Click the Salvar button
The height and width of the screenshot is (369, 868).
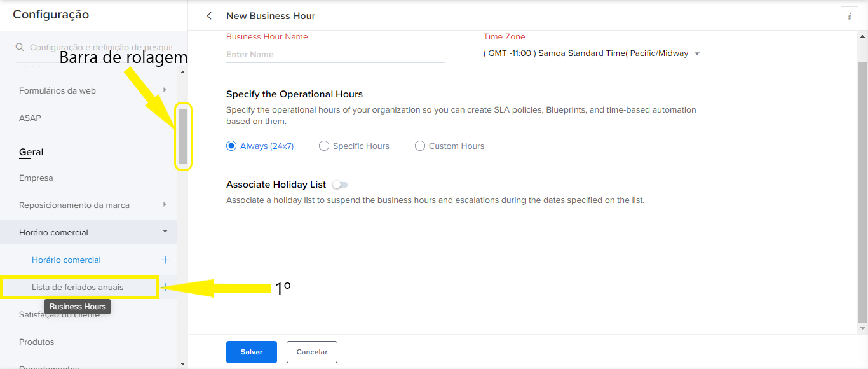pos(252,352)
